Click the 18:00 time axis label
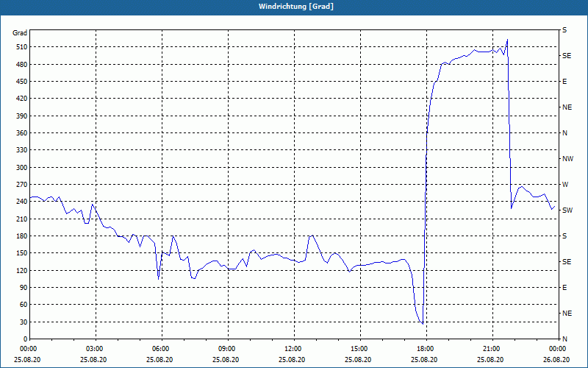 424,349
